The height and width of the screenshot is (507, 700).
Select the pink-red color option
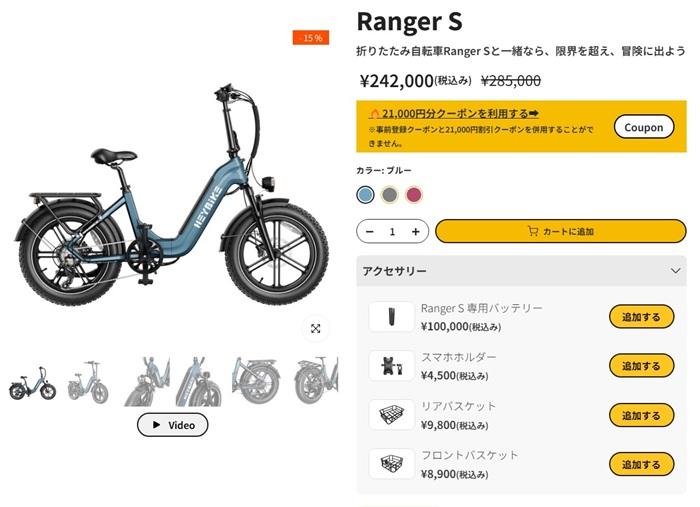(414, 195)
